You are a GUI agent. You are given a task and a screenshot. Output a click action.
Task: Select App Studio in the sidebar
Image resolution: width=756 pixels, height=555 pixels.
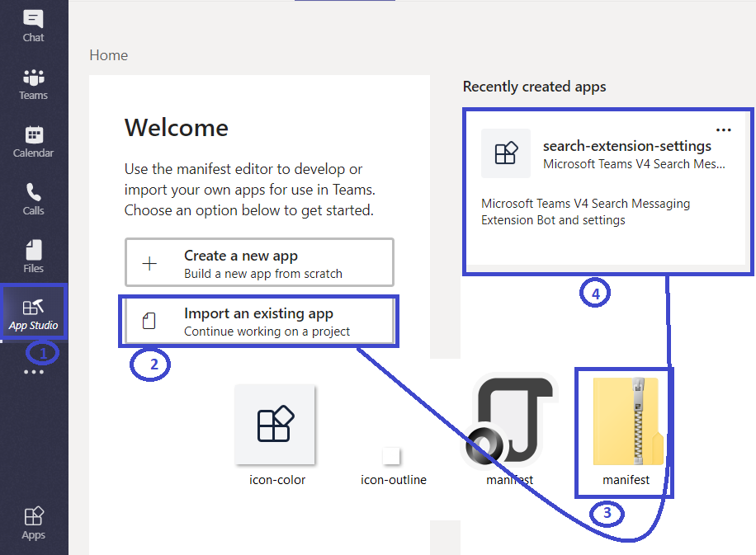click(x=33, y=312)
